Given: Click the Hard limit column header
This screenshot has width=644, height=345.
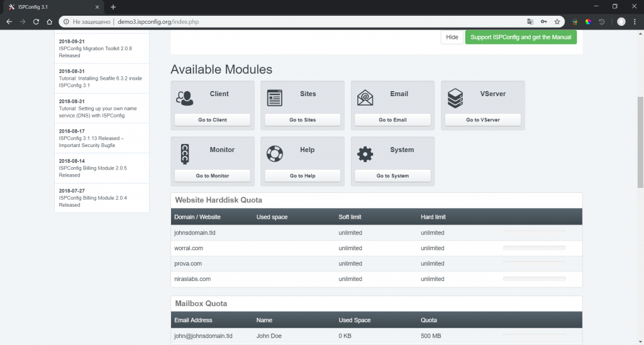Looking at the screenshot, I should coord(433,217).
